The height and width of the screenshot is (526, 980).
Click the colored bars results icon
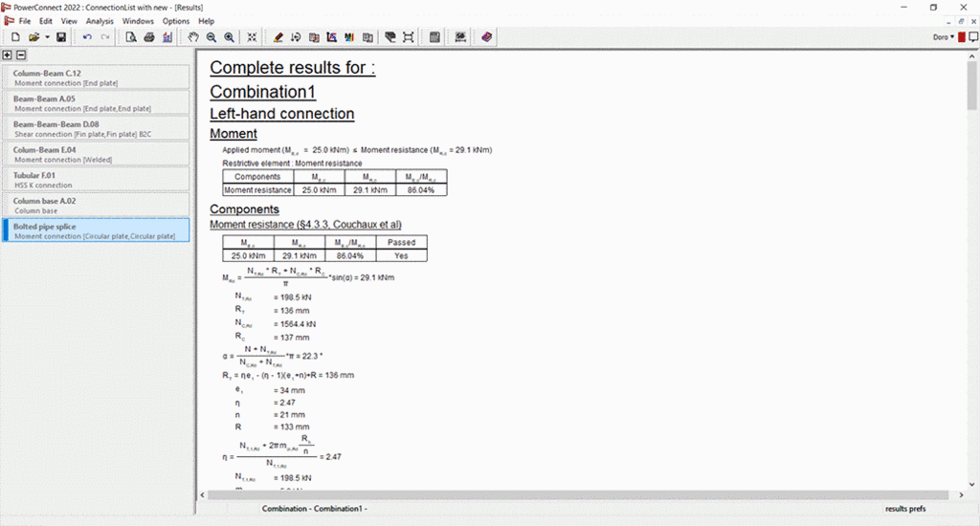click(x=349, y=37)
